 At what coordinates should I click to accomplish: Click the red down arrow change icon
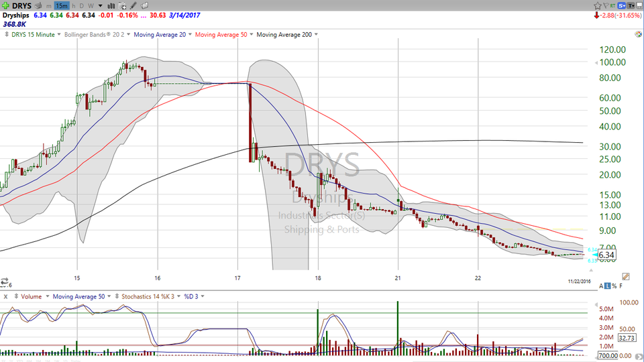tap(596, 15)
